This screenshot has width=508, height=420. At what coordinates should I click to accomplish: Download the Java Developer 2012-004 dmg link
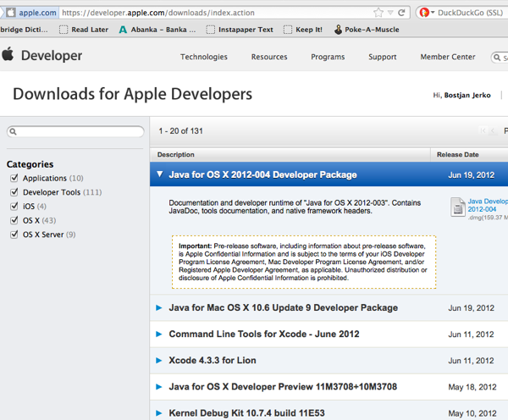point(488,206)
